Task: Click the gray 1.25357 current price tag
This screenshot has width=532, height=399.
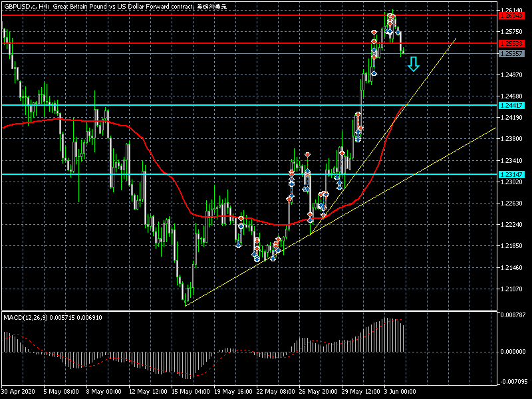Action: [511, 54]
